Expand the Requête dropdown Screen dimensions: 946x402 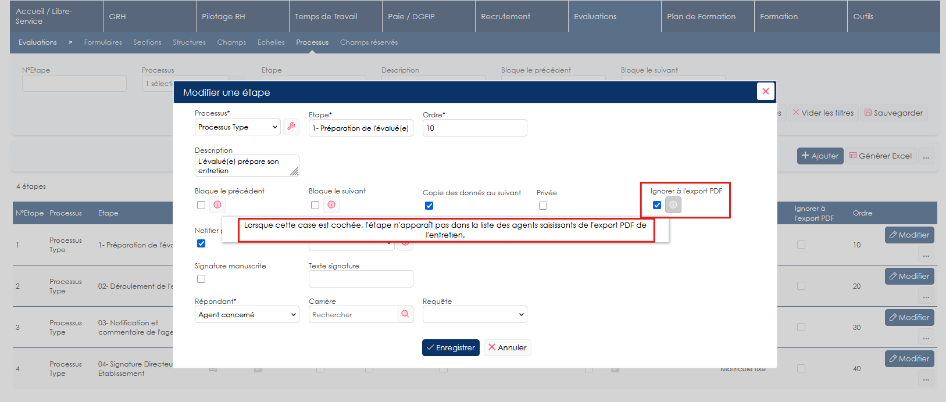pos(475,314)
